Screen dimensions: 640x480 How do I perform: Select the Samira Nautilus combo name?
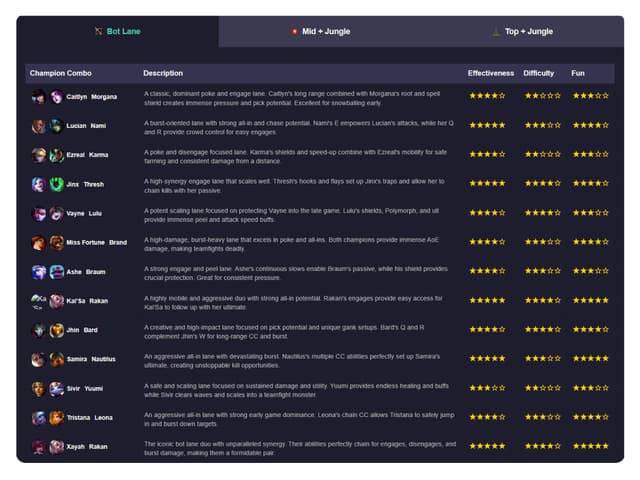[x=91, y=359]
